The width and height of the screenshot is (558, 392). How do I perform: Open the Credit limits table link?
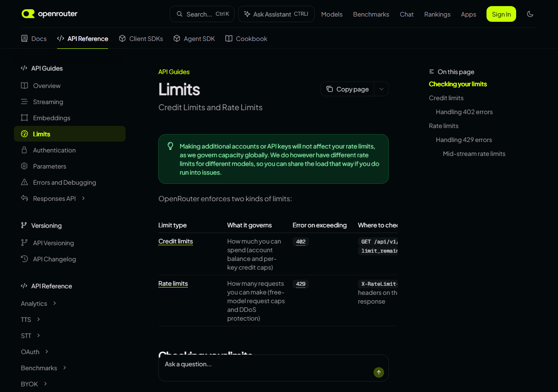click(176, 241)
